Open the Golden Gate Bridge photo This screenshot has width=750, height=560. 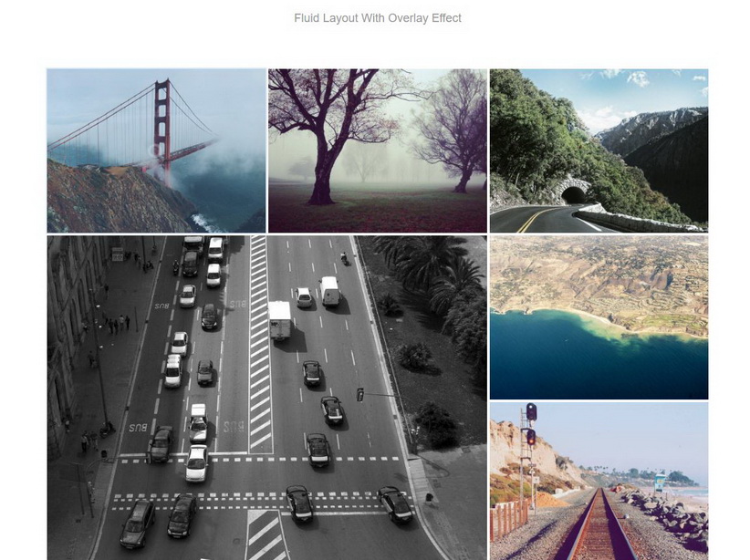(156, 150)
